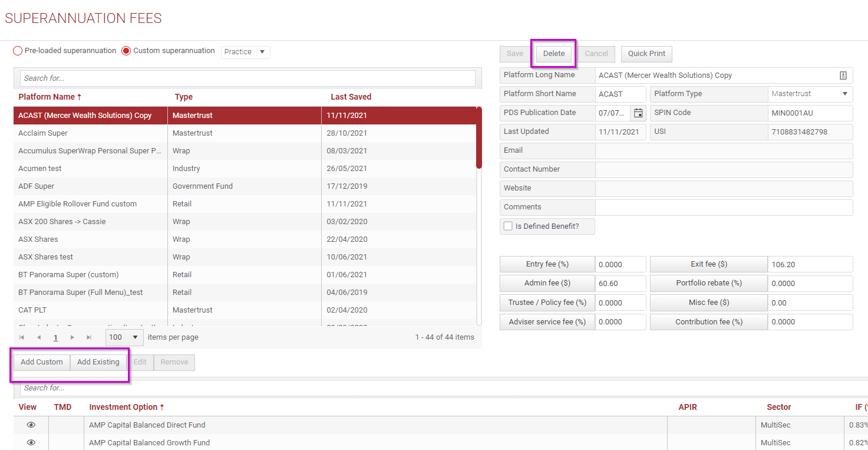The width and height of the screenshot is (868, 450).
Task: Select the Pre-loaded superannuation radio button
Action: click(x=18, y=51)
